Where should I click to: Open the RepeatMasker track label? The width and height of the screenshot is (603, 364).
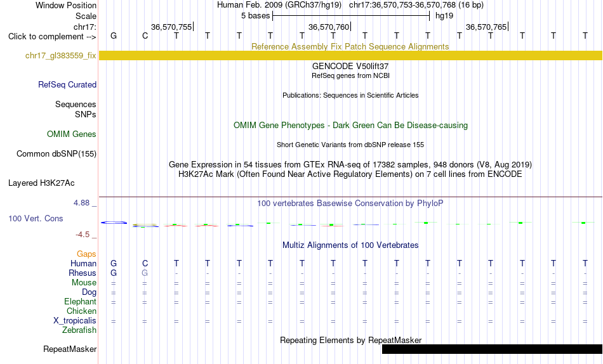tap(70, 349)
